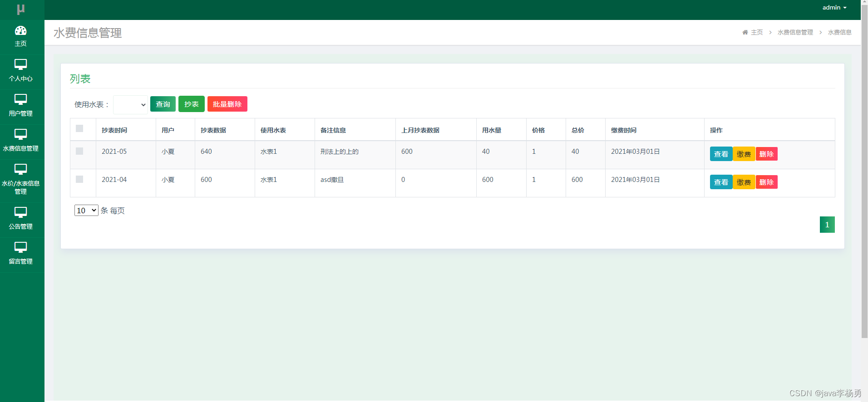Open 个人中心 in the sidebar
Image resolution: width=868 pixels, height=402 pixels.
pyautogui.click(x=21, y=72)
